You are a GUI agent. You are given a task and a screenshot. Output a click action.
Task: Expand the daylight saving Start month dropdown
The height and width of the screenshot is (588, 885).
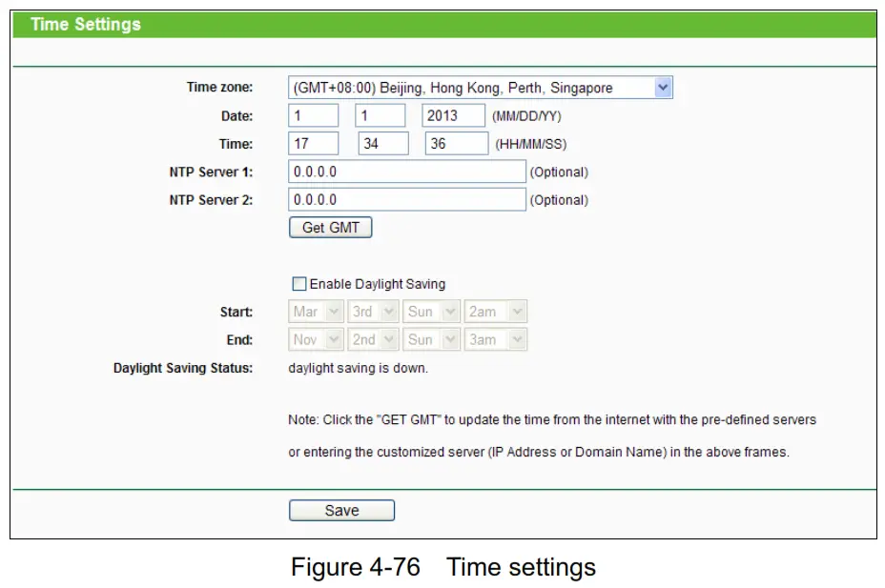tap(315, 311)
